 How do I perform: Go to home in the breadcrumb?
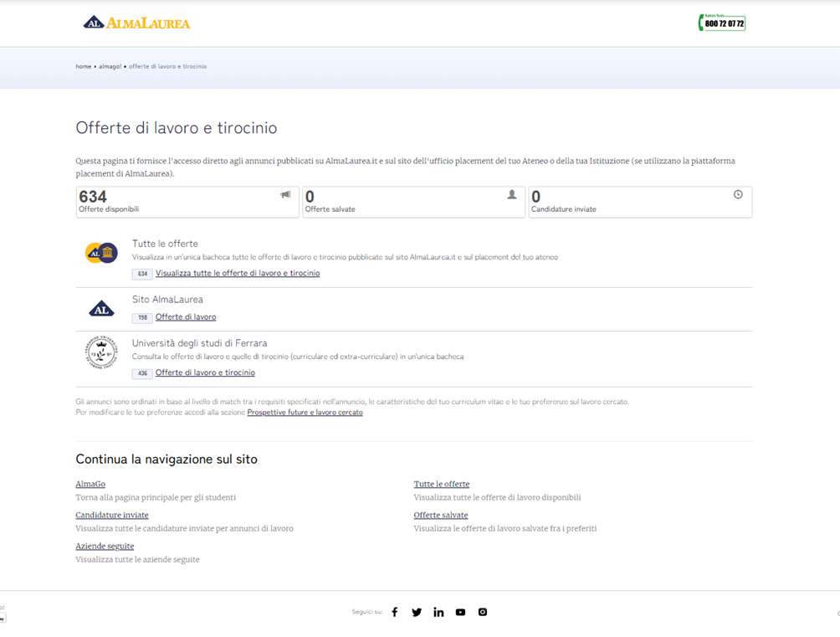tap(84, 66)
